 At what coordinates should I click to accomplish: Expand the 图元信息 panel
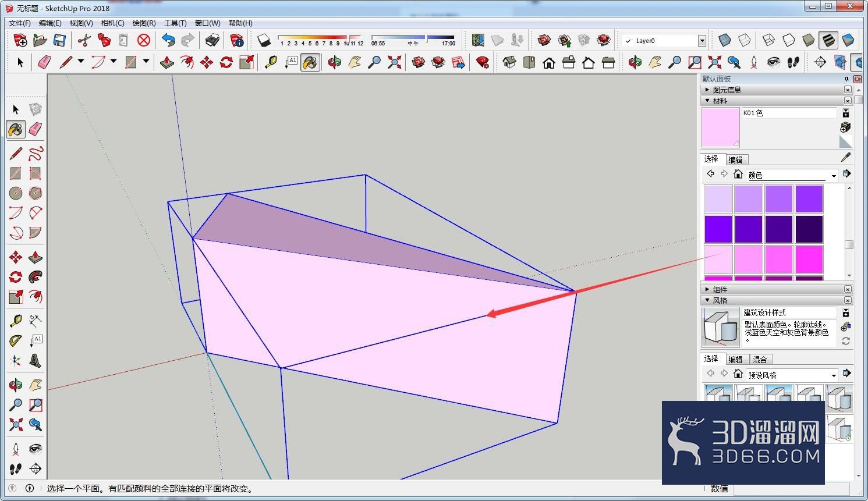pos(707,90)
